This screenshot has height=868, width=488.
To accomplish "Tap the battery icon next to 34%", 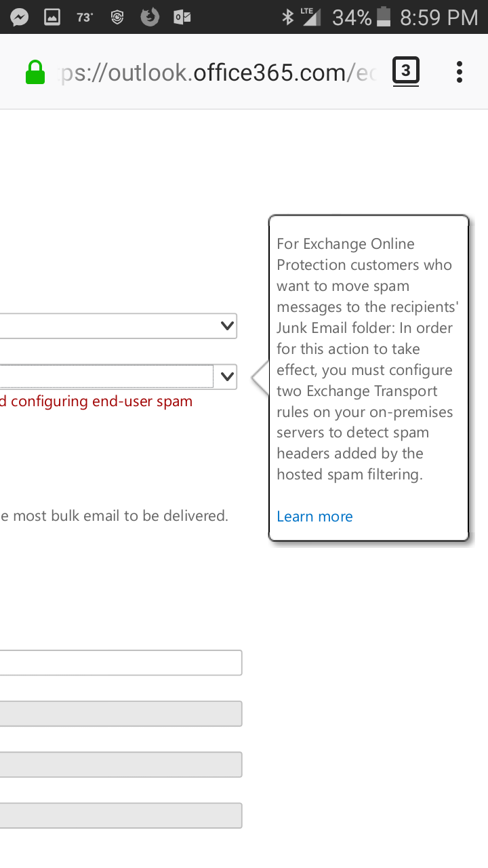I will [384, 17].
